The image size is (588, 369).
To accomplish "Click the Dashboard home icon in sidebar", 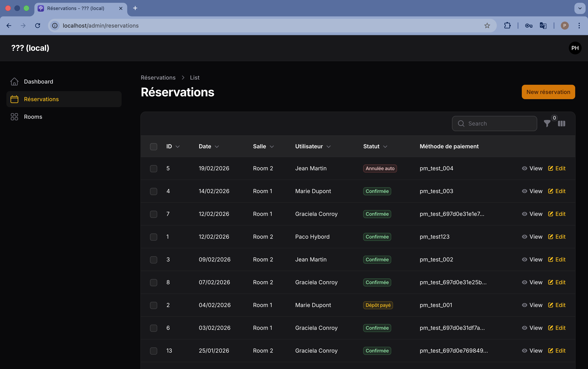I will click(14, 82).
